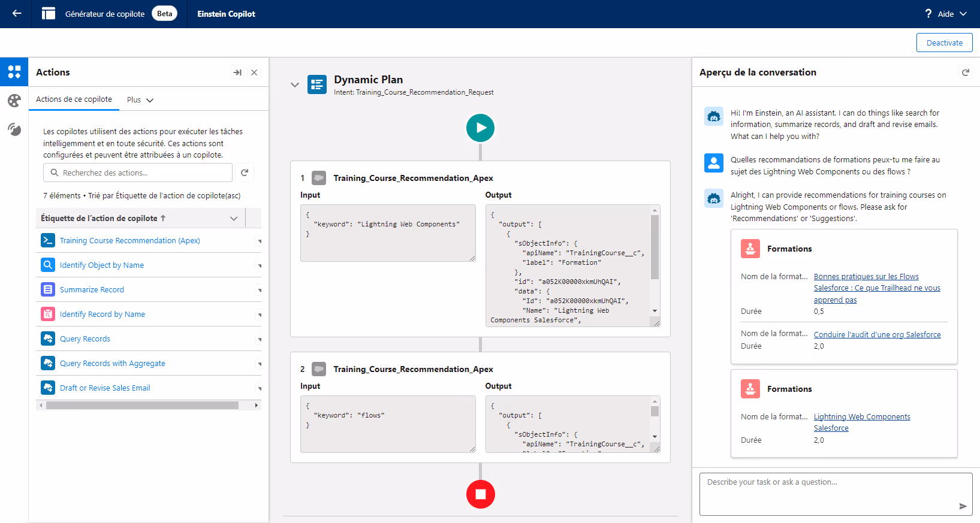Click Training Course Recommendation Apex icon
The image size is (980, 523).
click(48, 240)
